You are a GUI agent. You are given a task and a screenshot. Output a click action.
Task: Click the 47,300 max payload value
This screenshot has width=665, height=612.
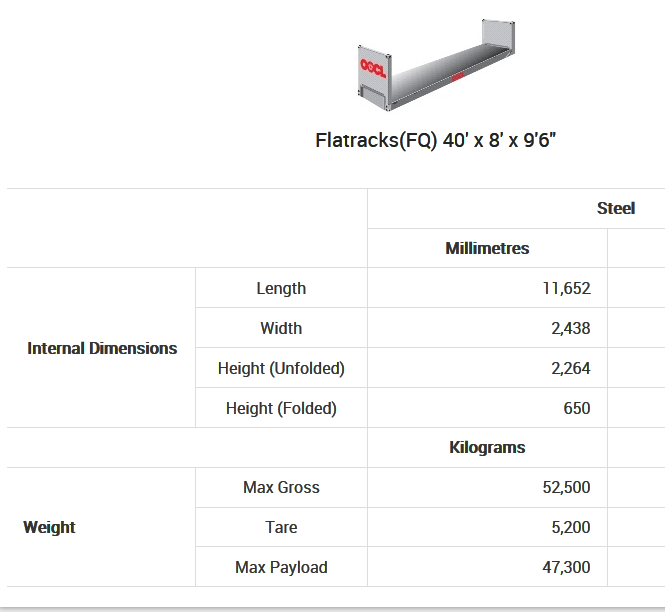[x=566, y=567]
